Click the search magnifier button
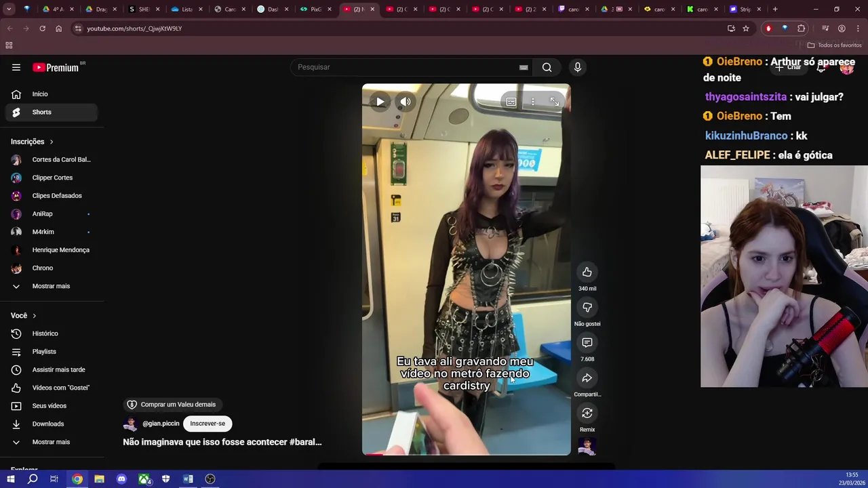Image resolution: width=868 pixels, height=488 pixels. tap(547, 67)
